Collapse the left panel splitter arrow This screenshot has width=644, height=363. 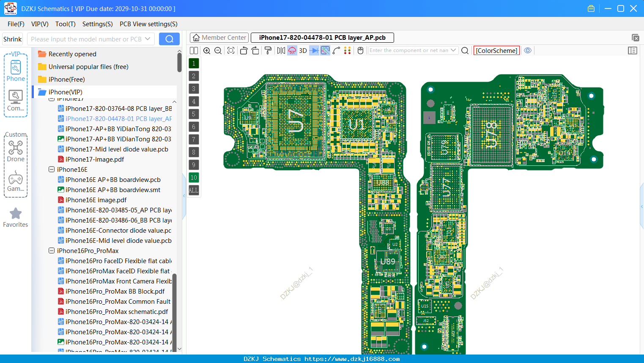pyautogui.click(x=184, y=196)
